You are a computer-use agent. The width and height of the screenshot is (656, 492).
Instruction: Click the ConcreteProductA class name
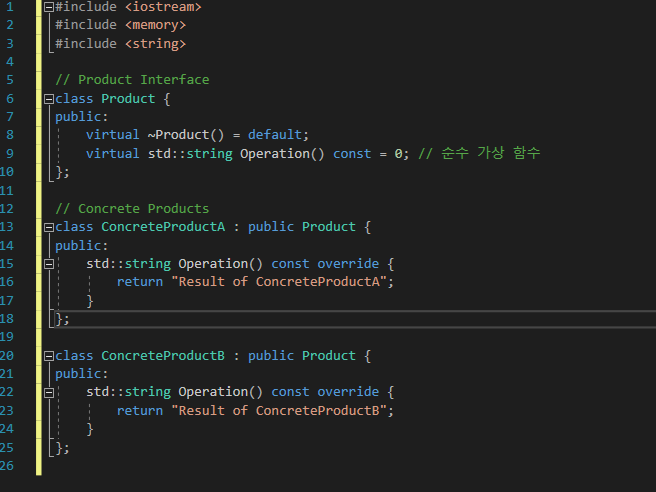click(163, 227)
